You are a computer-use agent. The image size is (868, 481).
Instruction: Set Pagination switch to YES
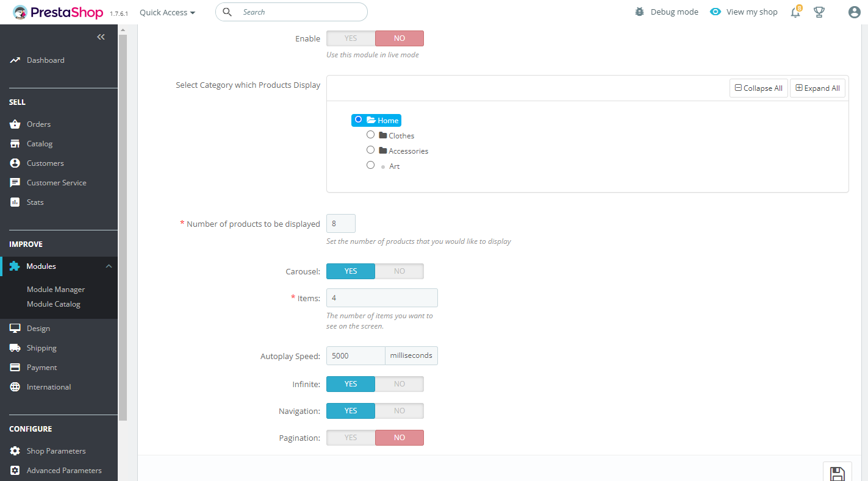pos(351,438)
